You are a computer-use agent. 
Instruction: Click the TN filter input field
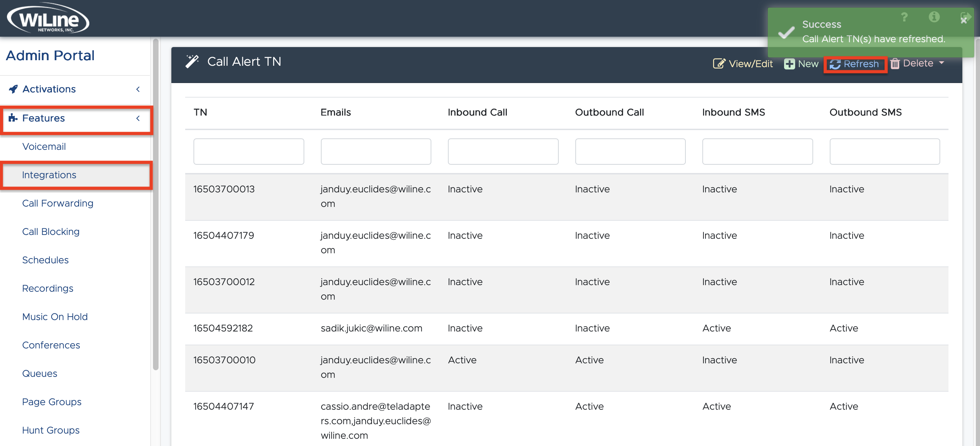[x=249, y=151]
